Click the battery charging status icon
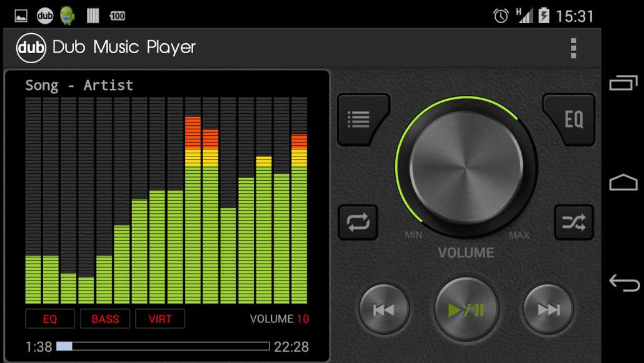The height and width of the screenshot is (363, 644). pos(543,16)
